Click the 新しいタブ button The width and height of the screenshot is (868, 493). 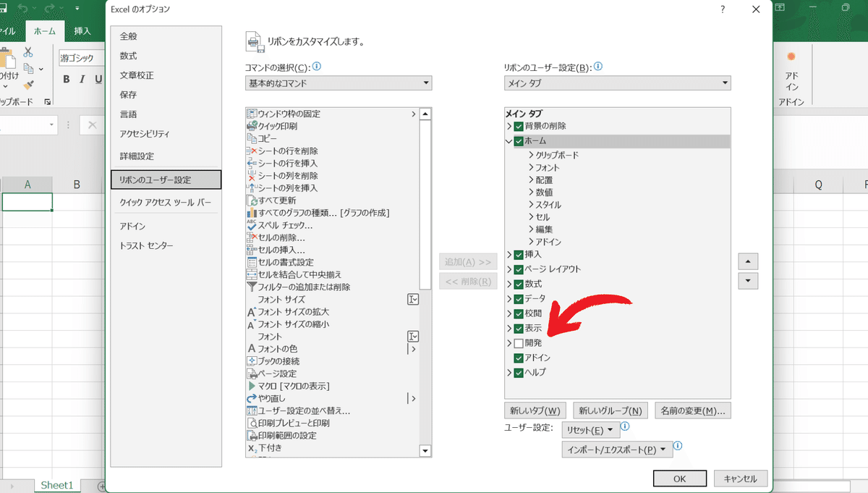pyautogui.click(x=535, y=411)
